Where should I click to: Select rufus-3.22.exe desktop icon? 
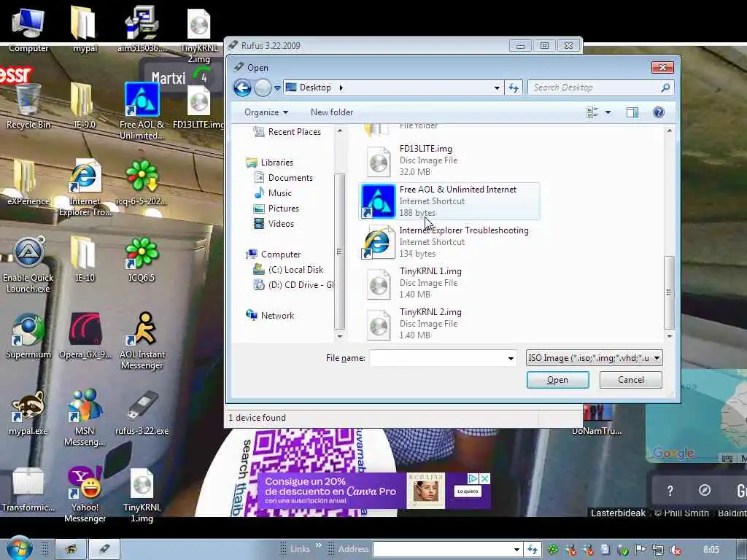coord(142,413)
